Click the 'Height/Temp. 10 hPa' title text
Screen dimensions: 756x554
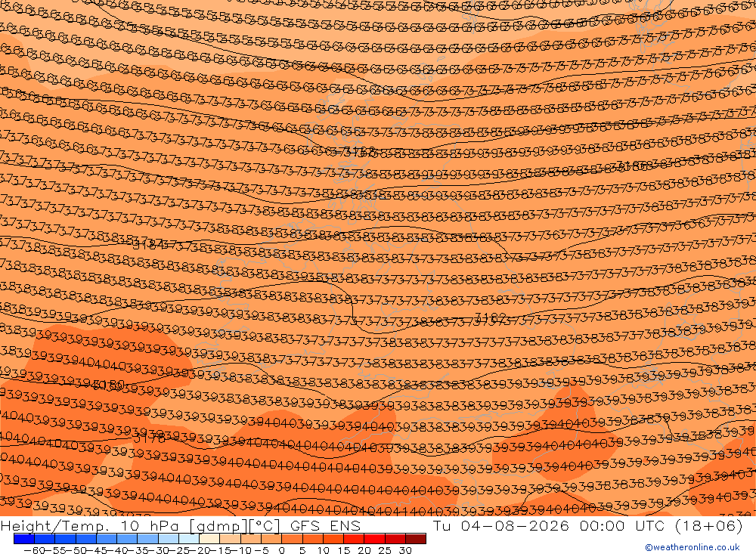coord(90,525)
